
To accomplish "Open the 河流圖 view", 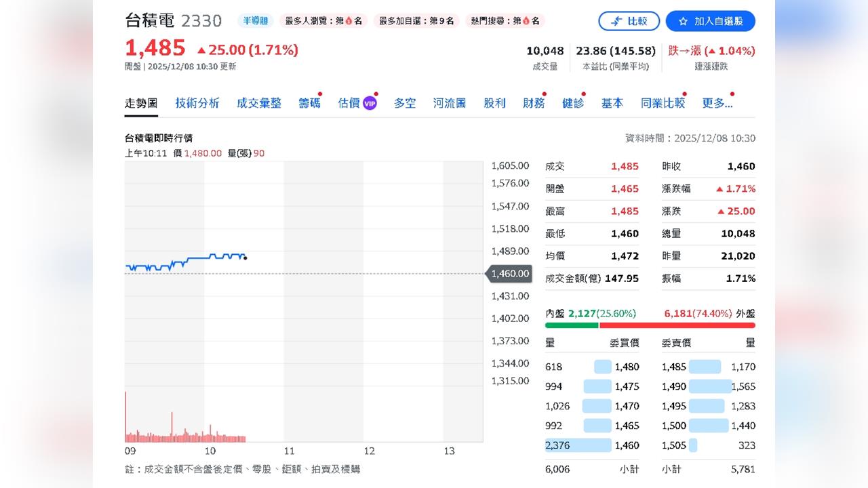I will (x=449, y=102).
